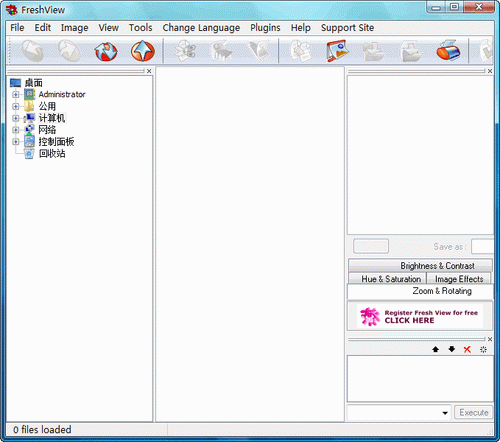The image size is (500, 442).
Task: Click the gear icon in actions panel
Action: coord(483,349)
